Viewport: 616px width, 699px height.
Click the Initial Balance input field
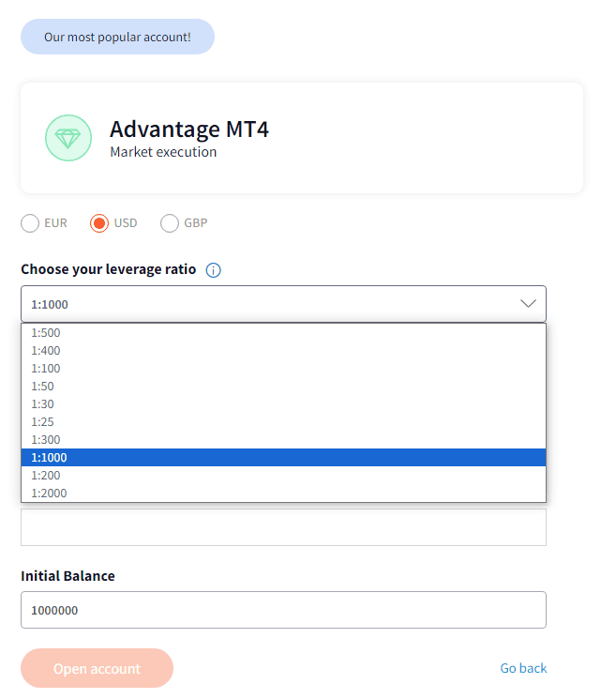(283, 610)
